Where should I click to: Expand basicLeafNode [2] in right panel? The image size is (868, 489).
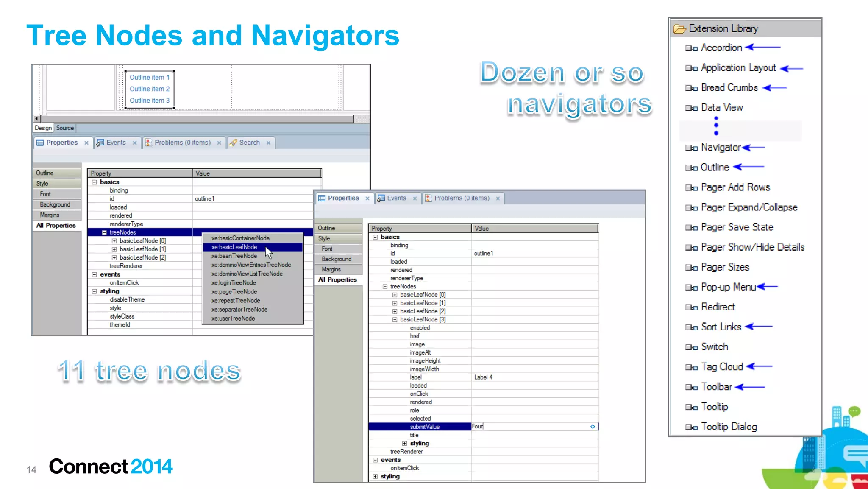(x=395, y=311)
